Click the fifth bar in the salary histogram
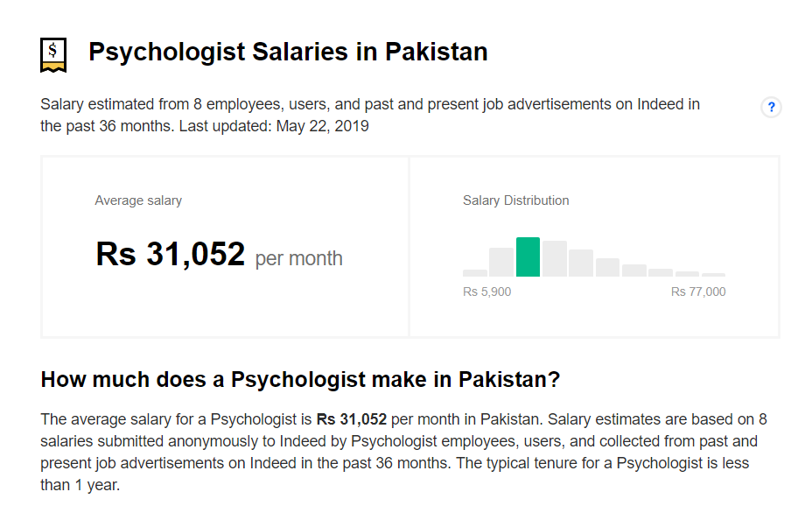 [x=581, y=264]
